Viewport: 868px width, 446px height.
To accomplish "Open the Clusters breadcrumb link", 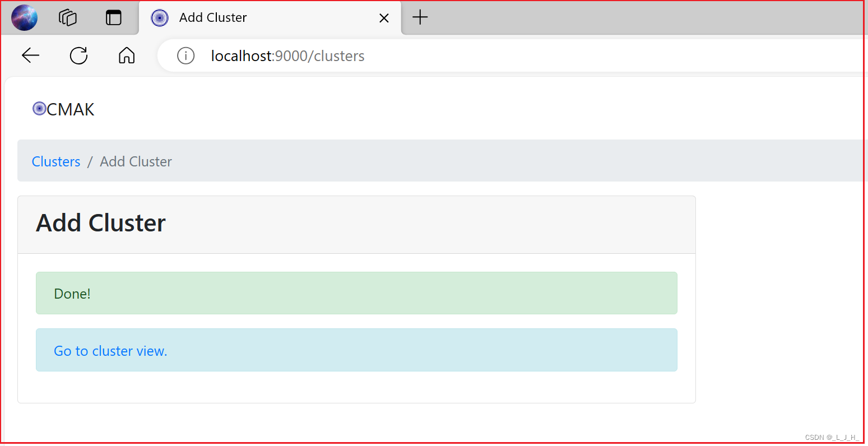I will [55, 161].
